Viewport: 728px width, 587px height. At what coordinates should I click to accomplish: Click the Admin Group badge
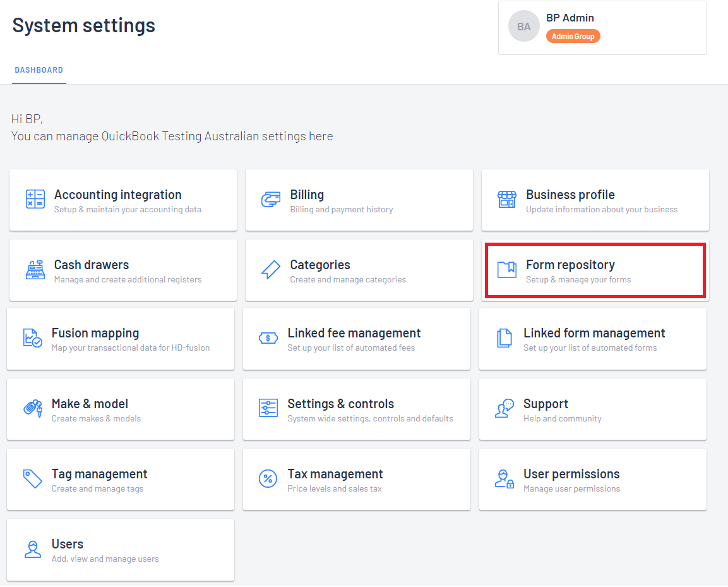573,36
